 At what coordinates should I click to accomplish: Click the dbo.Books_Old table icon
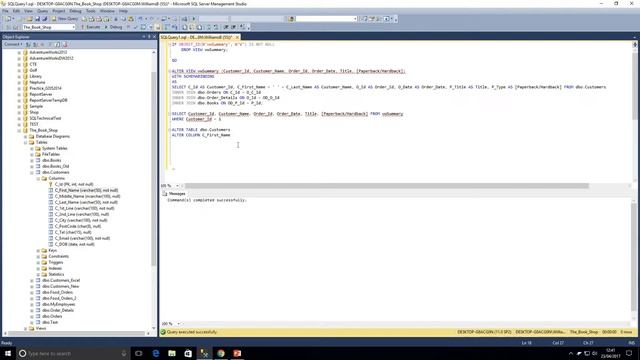38,166
